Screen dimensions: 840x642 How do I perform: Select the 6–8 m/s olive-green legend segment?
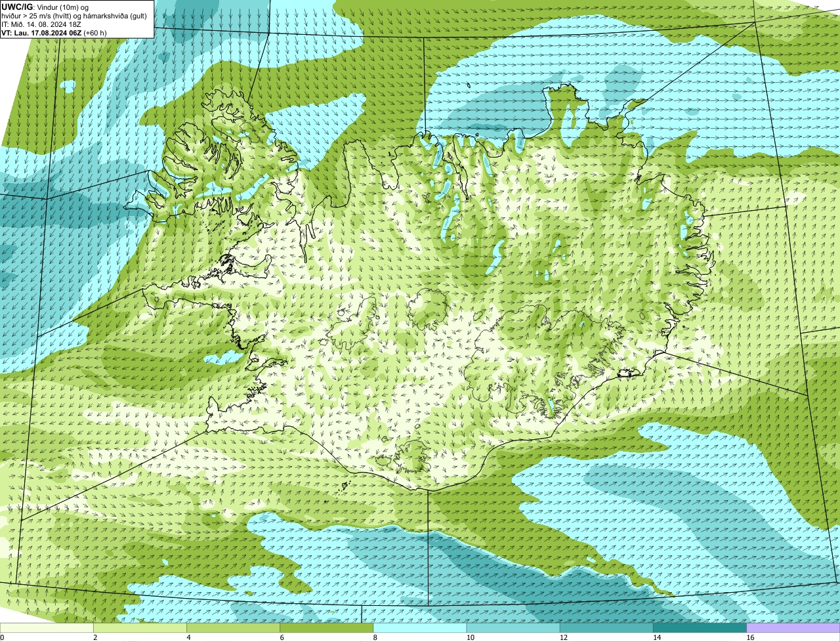coord(327,628)
